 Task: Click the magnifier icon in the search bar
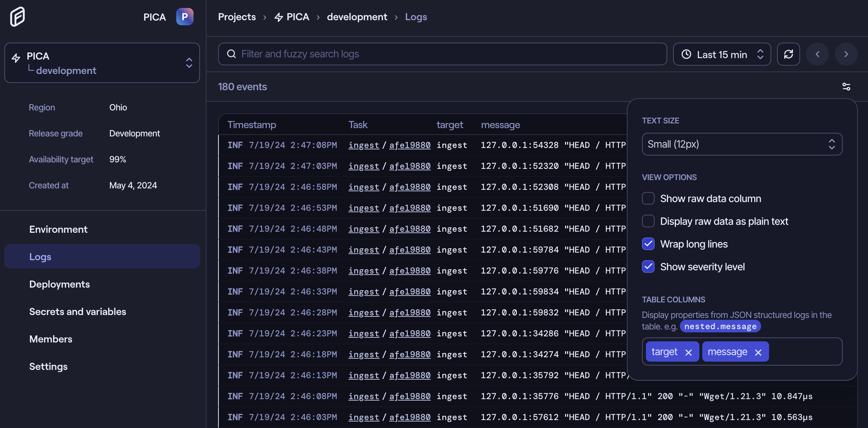click(231, 54)
